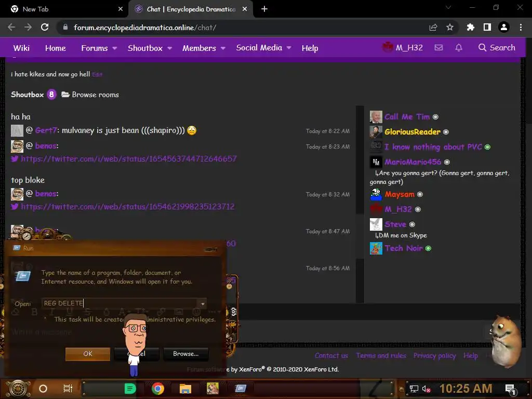Open the Chrome tab search chevron
532x399 pixels.
[448, 7]
